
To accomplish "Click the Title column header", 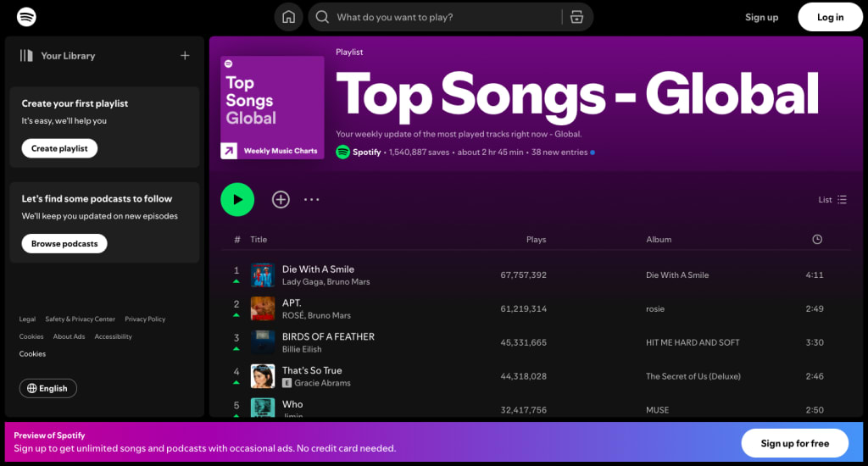I will (259, 240).
